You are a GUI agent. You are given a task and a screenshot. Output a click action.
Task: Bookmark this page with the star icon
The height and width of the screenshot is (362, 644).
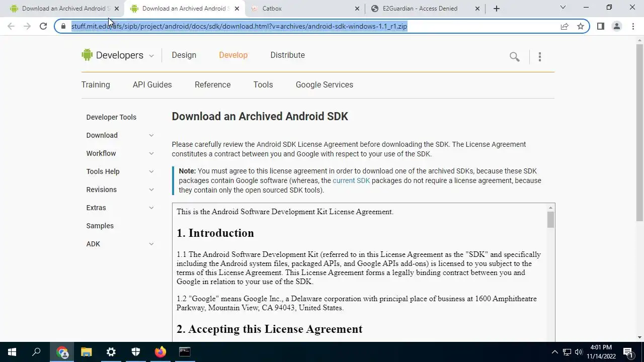coord(581,26)
